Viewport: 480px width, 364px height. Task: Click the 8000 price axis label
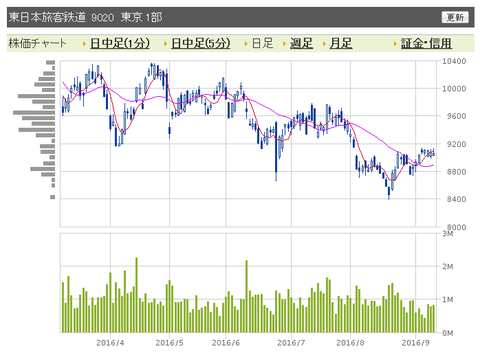pyautogui.click(x=456, y=227)
